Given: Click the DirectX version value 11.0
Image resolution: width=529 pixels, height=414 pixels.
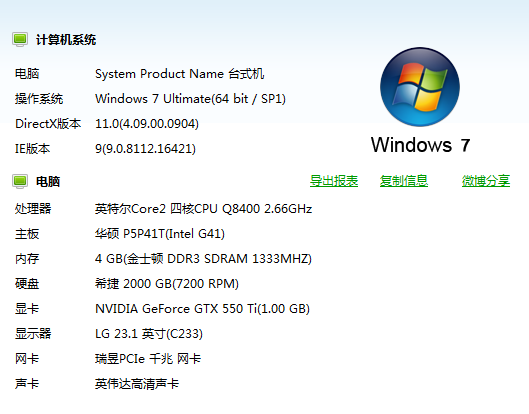Looking at the screenshot, I should coord(147,124).
